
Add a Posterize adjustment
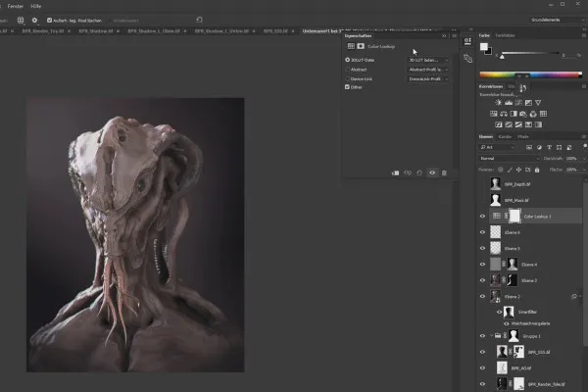[509, 124]
